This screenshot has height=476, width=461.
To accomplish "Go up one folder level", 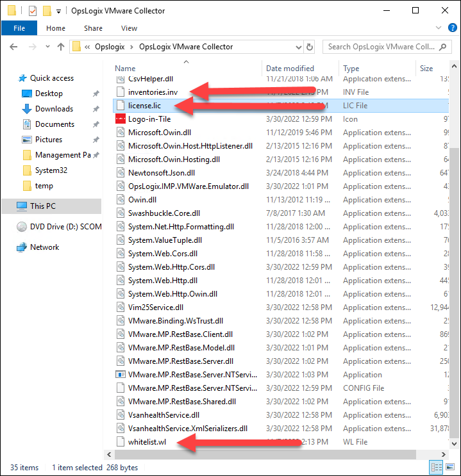I will click(61, 47).
